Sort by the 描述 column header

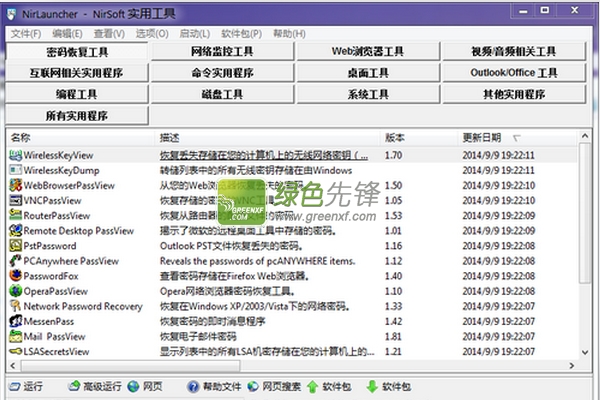tap(267, 137)
